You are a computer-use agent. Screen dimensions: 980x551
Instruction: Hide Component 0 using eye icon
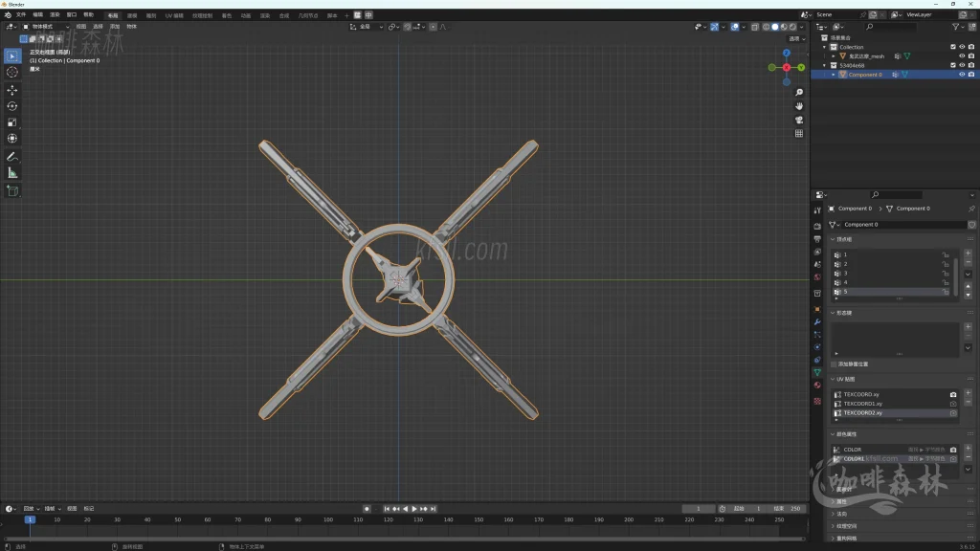click(x=962, y=75)
